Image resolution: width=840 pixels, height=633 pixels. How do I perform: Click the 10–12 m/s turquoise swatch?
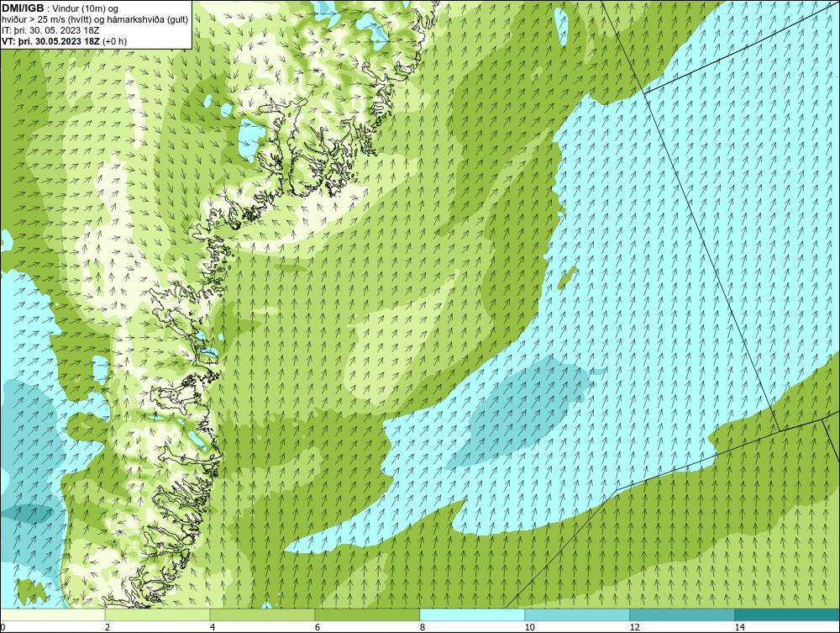click(578, 615)
